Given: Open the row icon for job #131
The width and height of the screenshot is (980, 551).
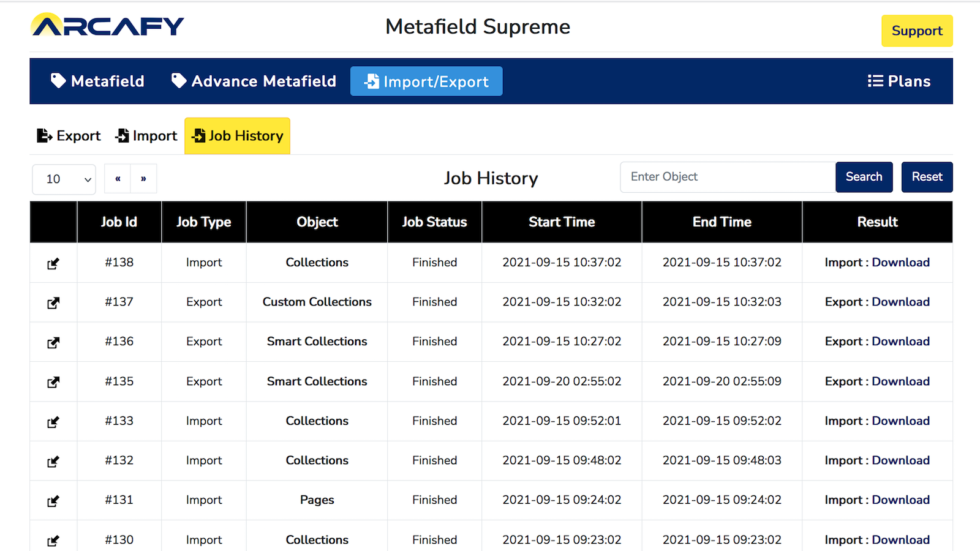Looking at the screenshot, I should point(53,501).
